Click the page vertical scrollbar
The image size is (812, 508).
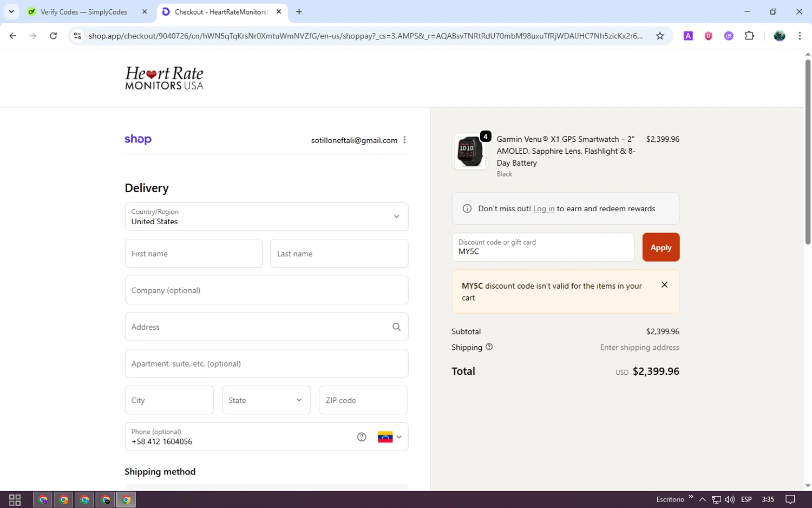[x=808, y=152]
